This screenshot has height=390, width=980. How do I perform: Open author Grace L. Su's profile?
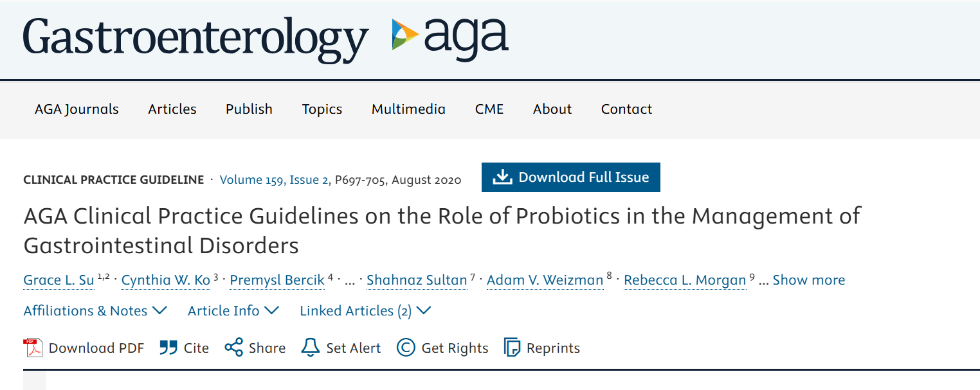tap(58, 280)
